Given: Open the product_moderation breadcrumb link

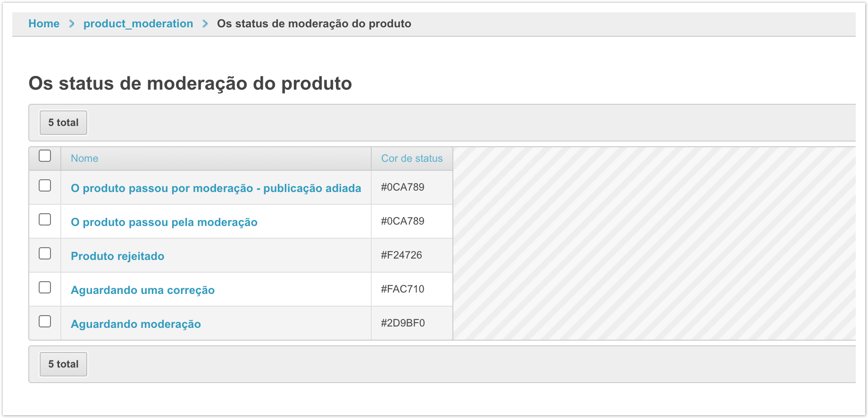Looking at the screenshot, I should click(x=138, y=24).
